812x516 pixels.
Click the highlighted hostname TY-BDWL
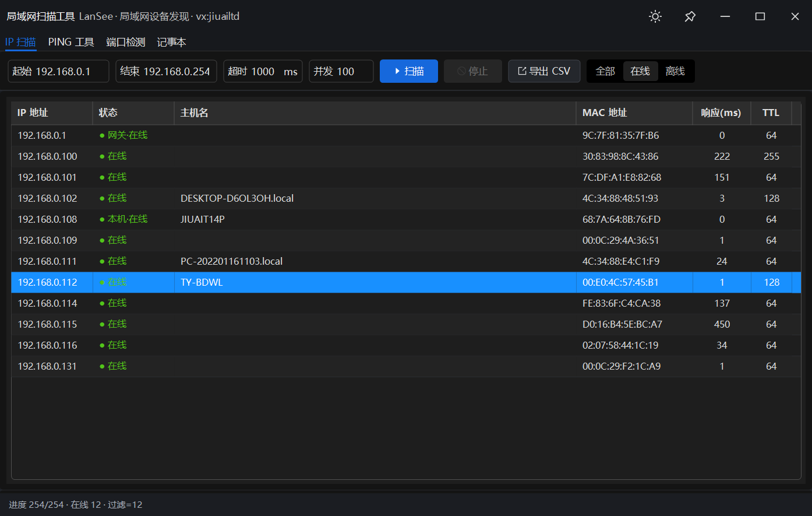click(x=202, y=282)
